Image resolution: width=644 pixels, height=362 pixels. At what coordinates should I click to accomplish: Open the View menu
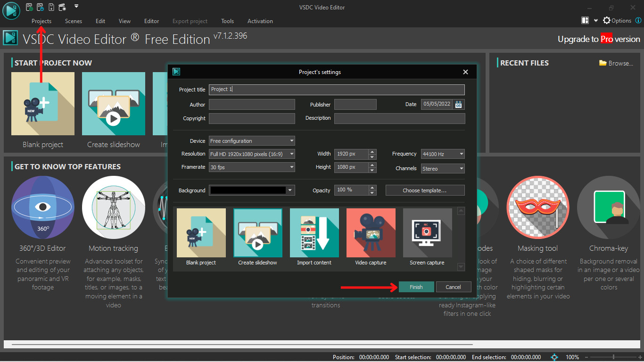click(125, 21)
